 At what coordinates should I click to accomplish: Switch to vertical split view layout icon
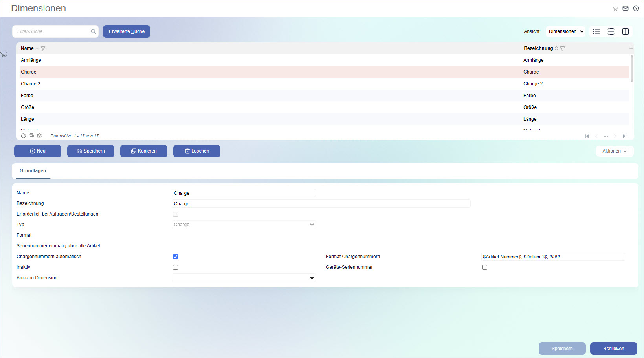pos(626,31)
